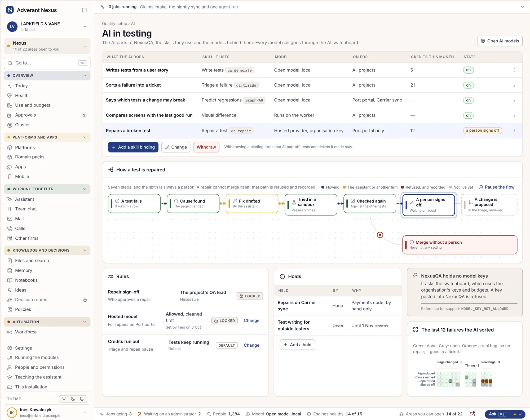This screenshot has height=420, width=530.
Task: Click Add a skill binding
Action: point(133,147)
